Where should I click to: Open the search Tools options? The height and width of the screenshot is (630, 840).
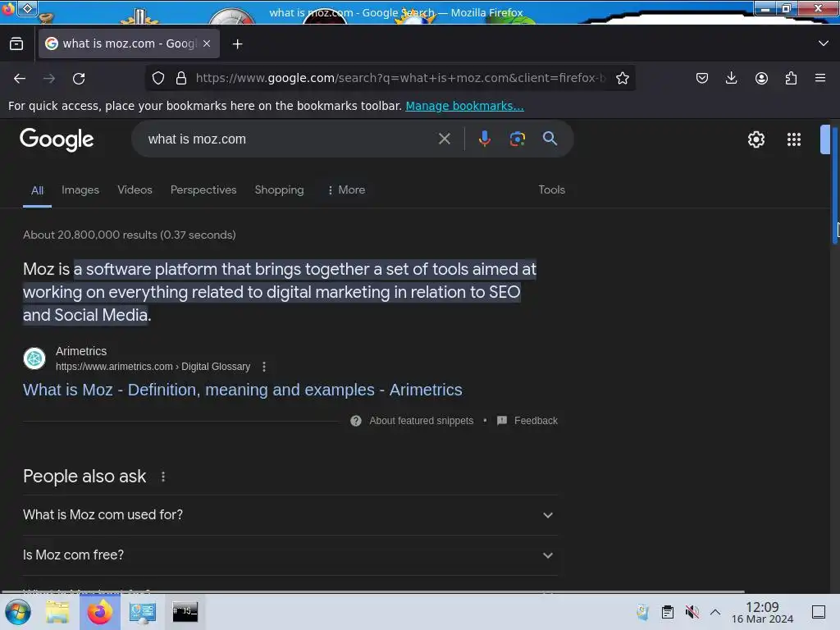551,189
